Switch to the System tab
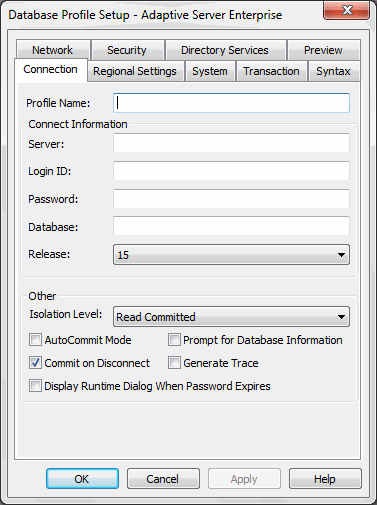The image size is (377, 505). point(210,71)
